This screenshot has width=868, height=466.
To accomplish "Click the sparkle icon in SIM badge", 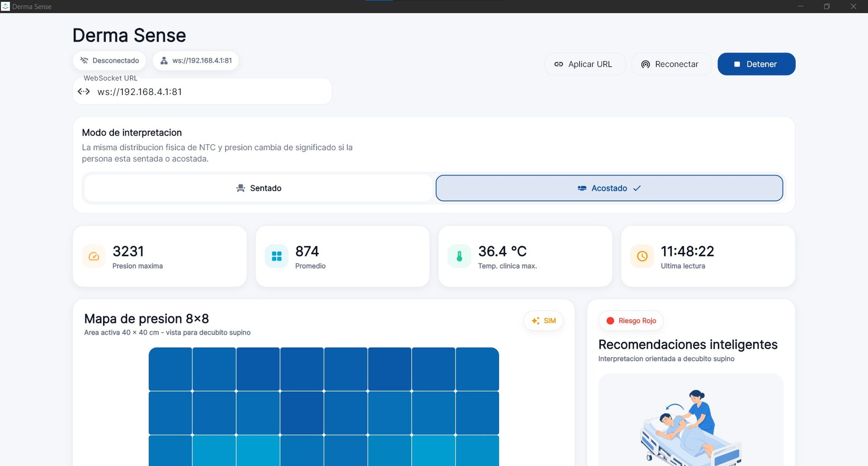I will [x=535, y=321].
